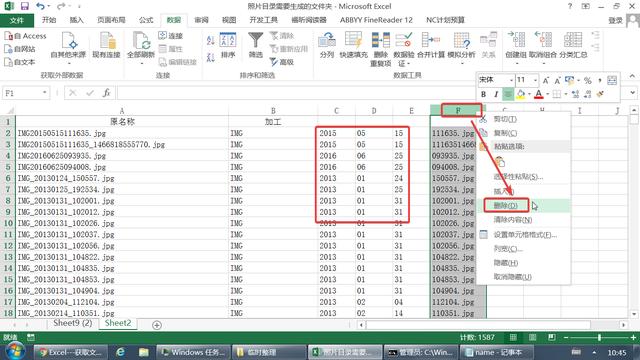The width and height of the screenshot is (640, 360).
Task: Open fill color dropdown arrow
Action: (529, 94)
